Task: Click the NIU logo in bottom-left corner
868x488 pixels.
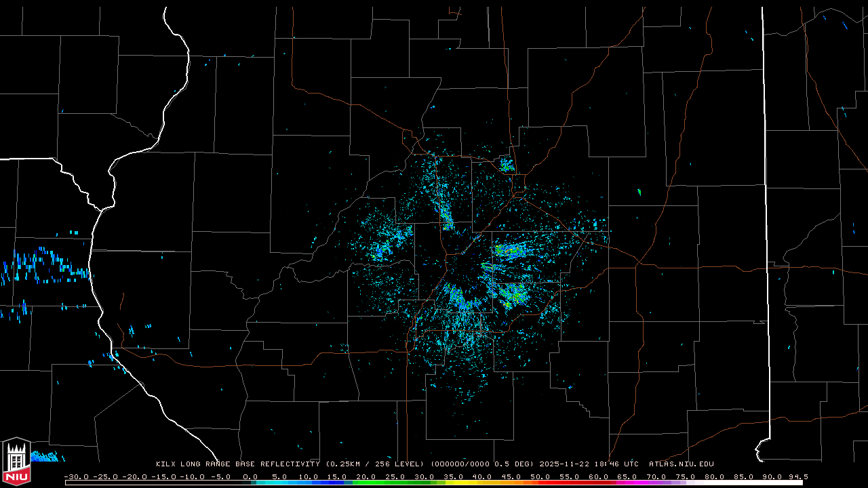Action: click(16, 462)
